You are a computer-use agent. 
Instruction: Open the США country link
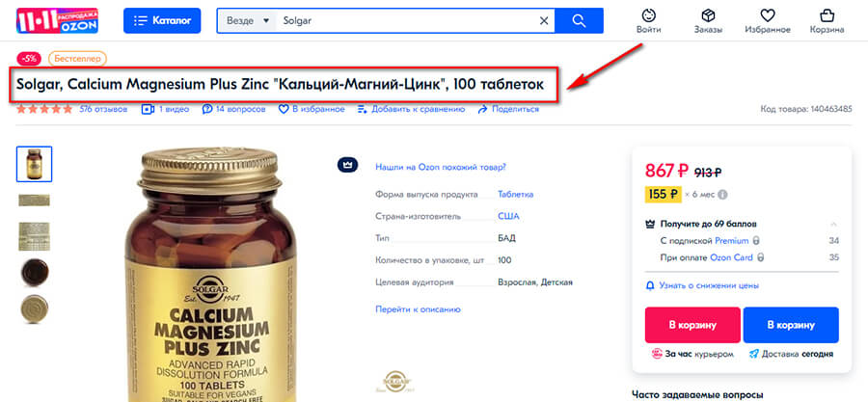[508, 216]
